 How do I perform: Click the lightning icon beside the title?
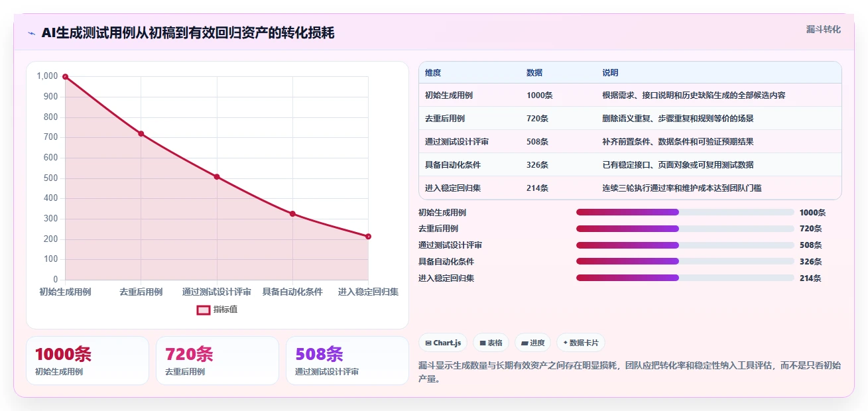point(31,33)
